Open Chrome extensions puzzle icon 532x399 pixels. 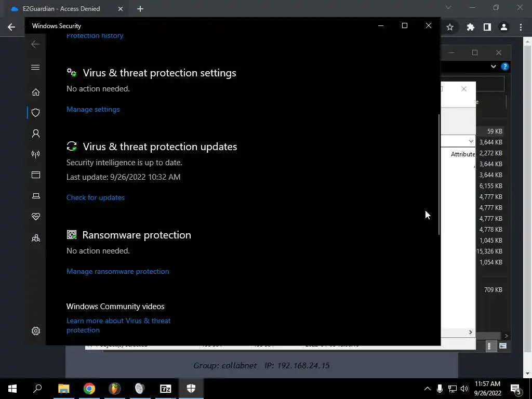[471, 27]
